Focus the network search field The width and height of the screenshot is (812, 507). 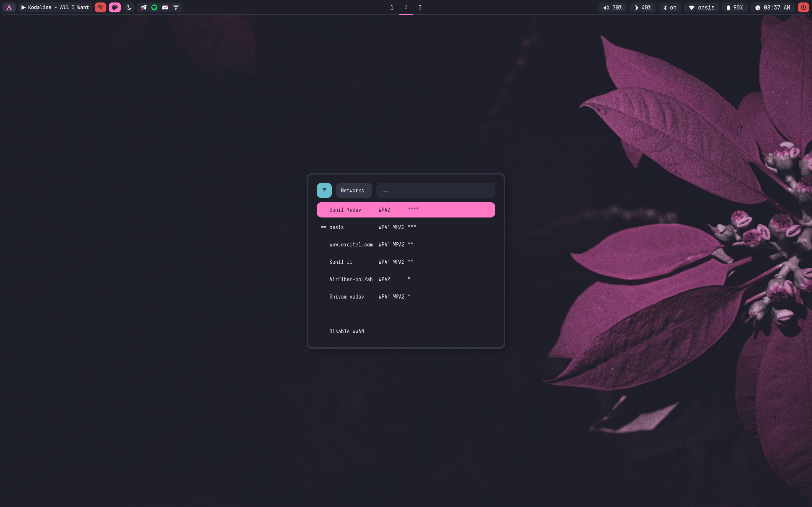435,191
